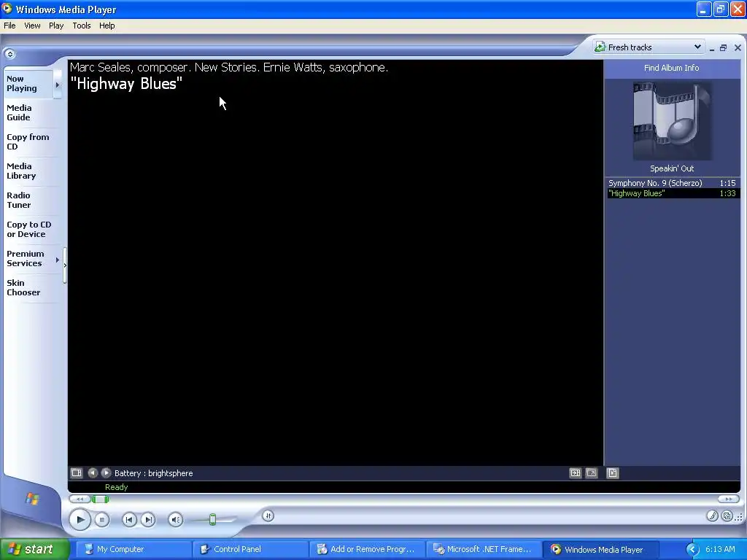
Task: Minimize the inner player pane
Action: pos(711,48)
